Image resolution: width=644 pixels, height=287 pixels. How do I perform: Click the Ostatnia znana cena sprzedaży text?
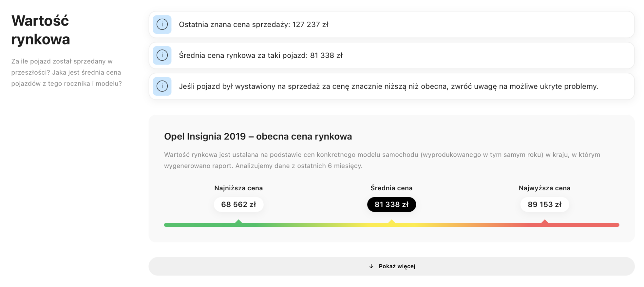(x=254, y=24)
